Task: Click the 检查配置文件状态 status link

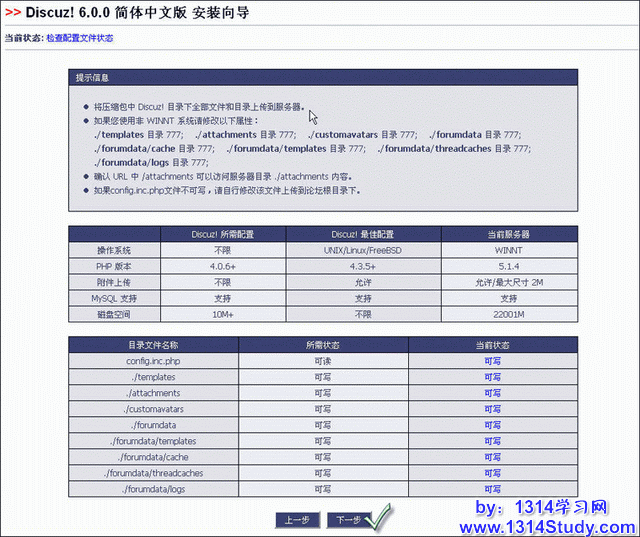Action: [79, 38]
